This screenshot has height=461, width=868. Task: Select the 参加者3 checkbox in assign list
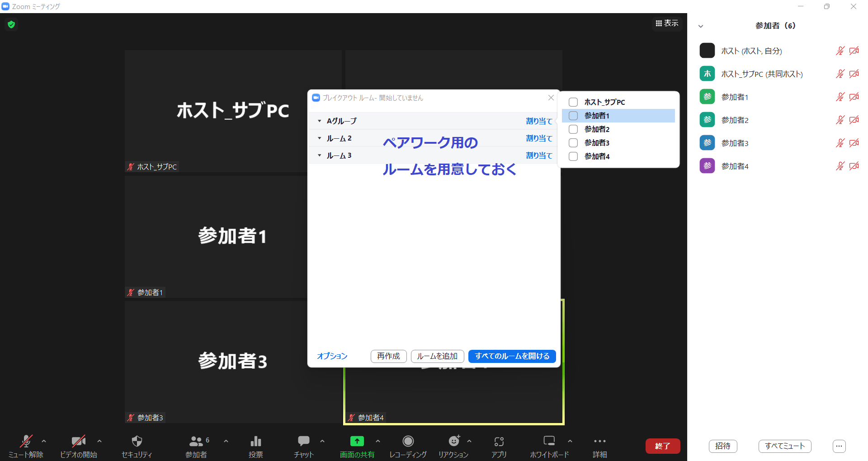[x=573, y=143]
